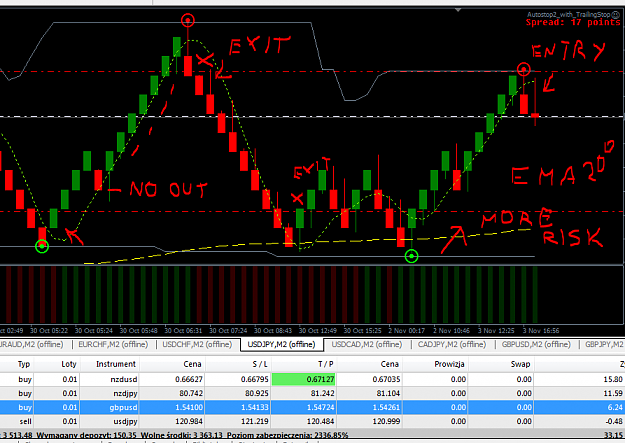The height and width of the screenshot is (443, 625).
Task: Select the nzdusd buy order row
Action: [x=312, y=379]
